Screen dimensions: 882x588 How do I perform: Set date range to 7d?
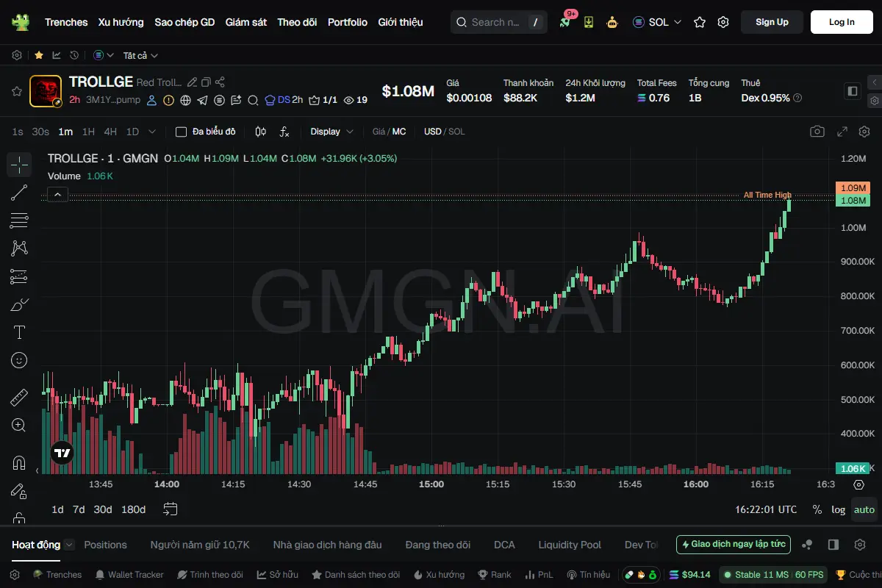tap(79, 509)
